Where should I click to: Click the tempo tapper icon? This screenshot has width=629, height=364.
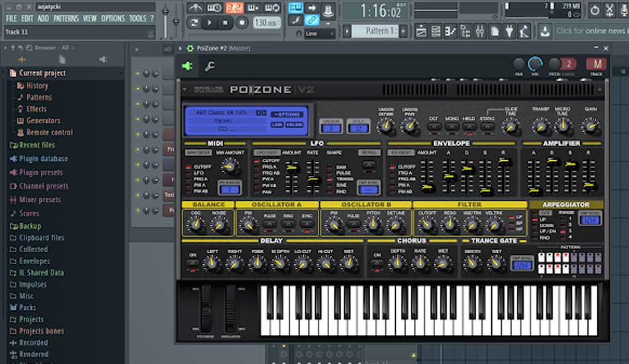click(524, 31)
